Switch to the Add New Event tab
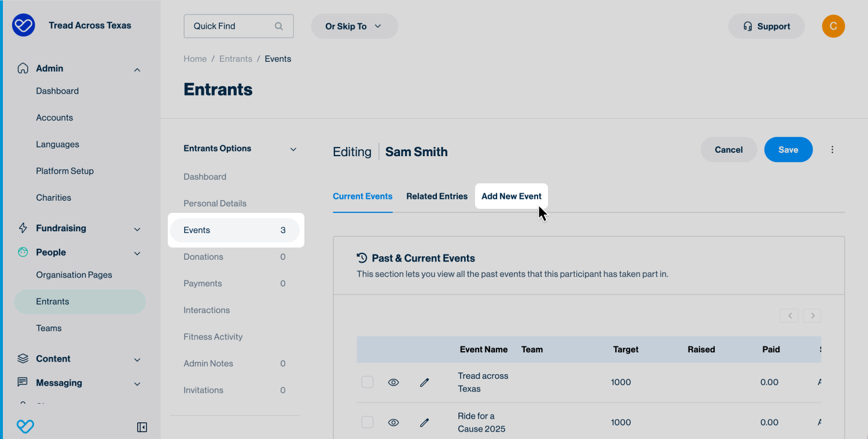This screenshot has height=439, width=868. (511, 197)
